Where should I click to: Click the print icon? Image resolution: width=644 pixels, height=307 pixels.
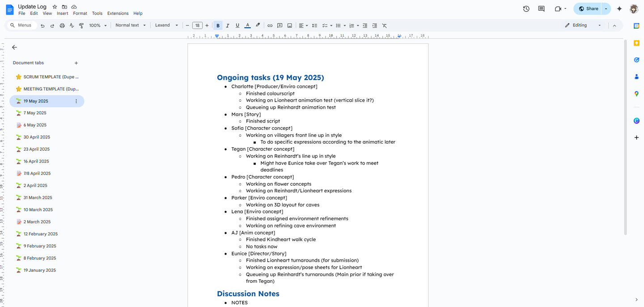pos(62,26)
